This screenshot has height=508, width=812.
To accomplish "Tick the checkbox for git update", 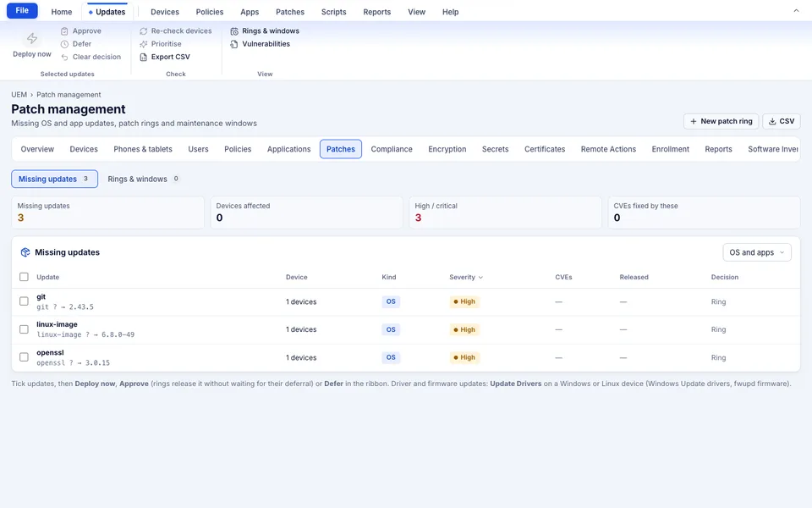I will pyautogui.click(x=24, y=301).
